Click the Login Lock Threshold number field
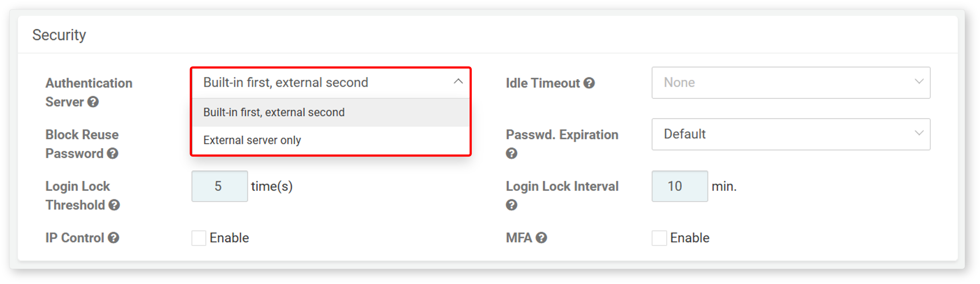Image resolution: width=980 pixels, height=284 pixels. (219, 186)
